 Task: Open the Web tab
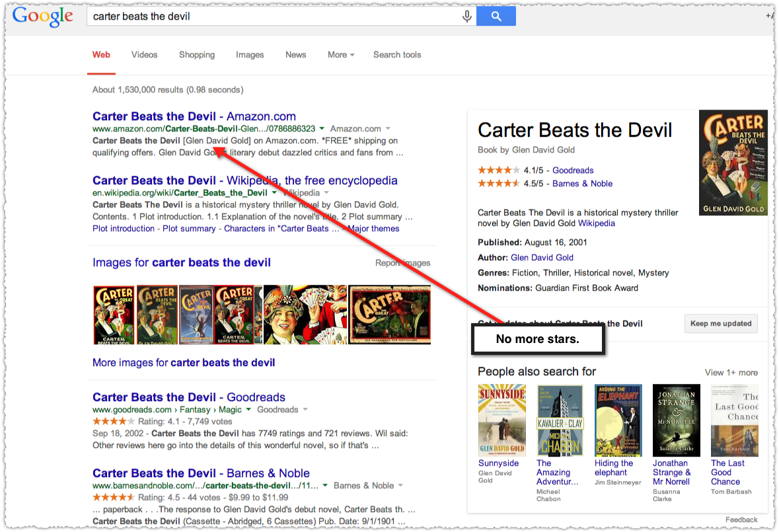(101, 55)
